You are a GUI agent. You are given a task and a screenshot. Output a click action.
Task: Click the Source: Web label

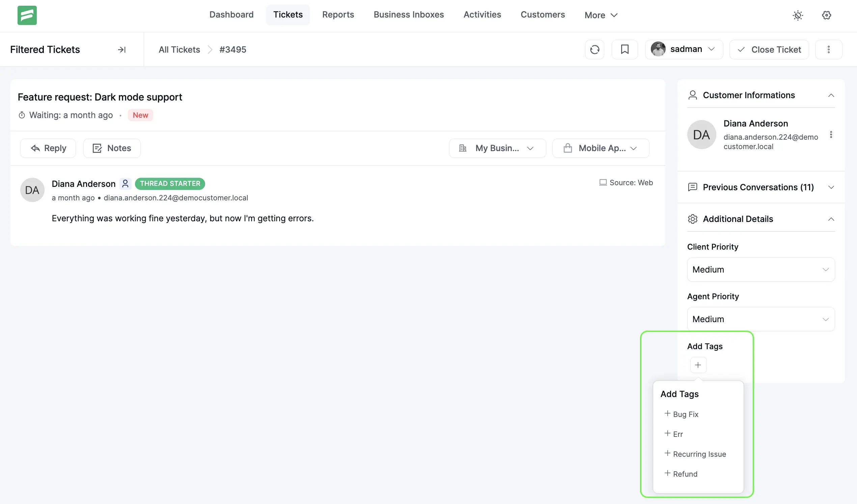tap(626, 183)
